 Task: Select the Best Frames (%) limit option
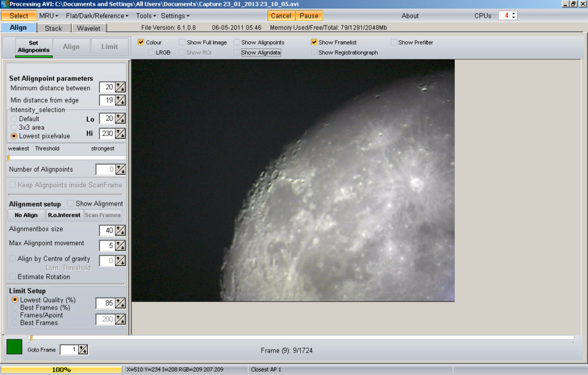[15, 306]
